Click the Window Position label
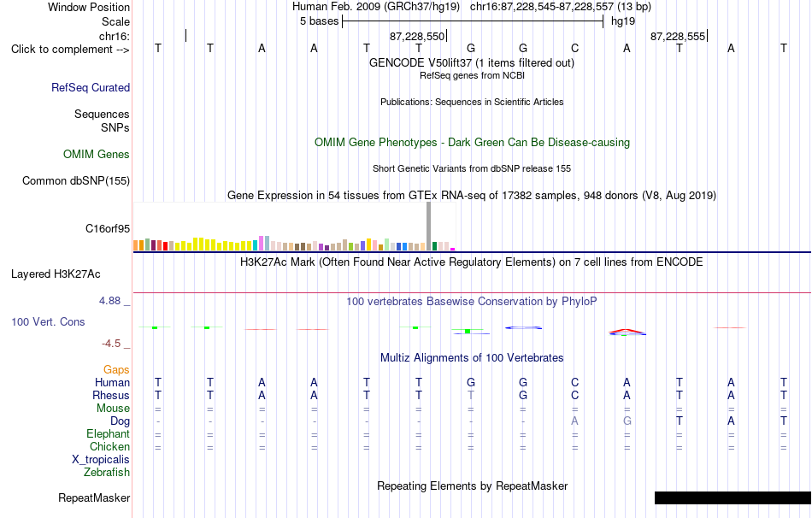Image resolution: width=812 pixels, height=518 pixels. pyautogui.click(x=89, y=7)
